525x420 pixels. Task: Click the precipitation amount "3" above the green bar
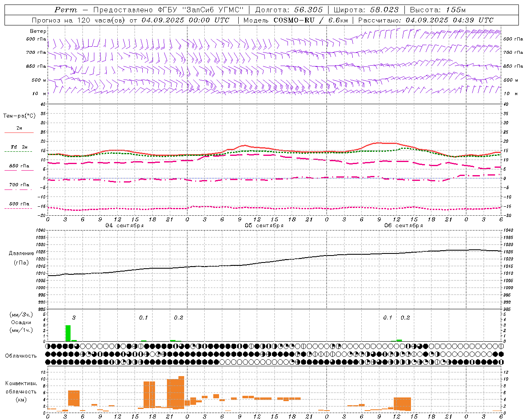click(74, 318)
